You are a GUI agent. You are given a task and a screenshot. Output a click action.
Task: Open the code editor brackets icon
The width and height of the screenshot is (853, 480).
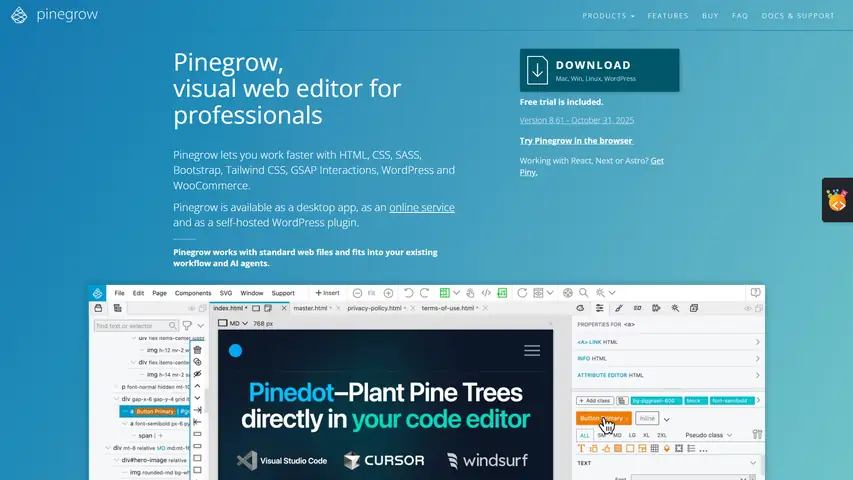[486, 293]
